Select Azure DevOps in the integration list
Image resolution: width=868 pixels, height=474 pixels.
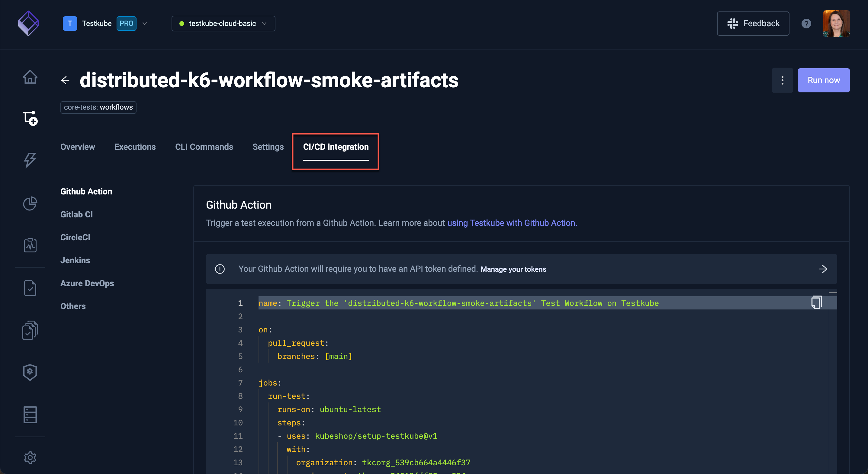pos(87,283)
